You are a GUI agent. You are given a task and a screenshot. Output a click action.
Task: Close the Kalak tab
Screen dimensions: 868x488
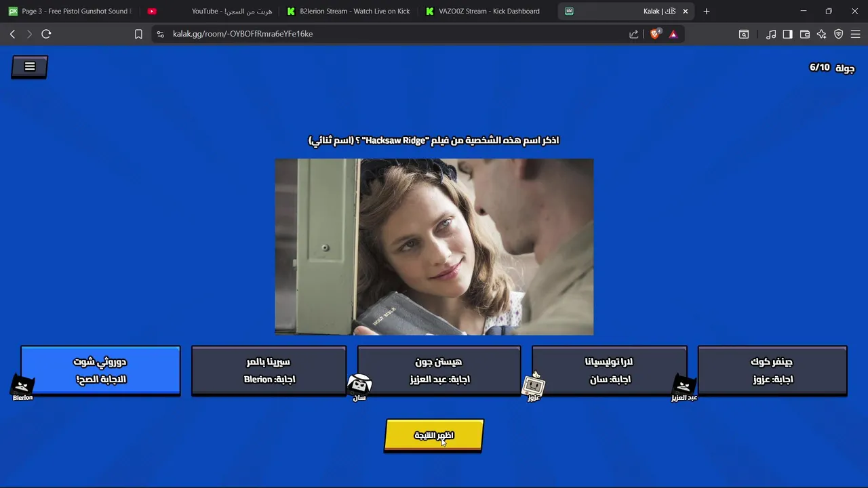685,12
